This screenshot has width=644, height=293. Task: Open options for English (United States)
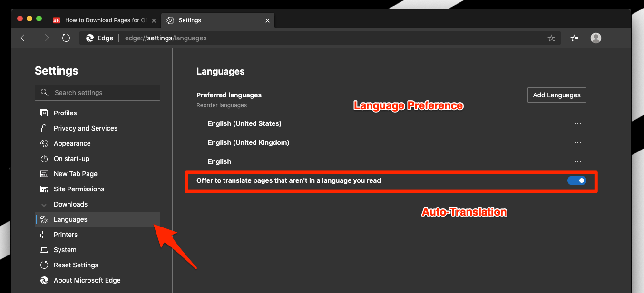(578, 123)
